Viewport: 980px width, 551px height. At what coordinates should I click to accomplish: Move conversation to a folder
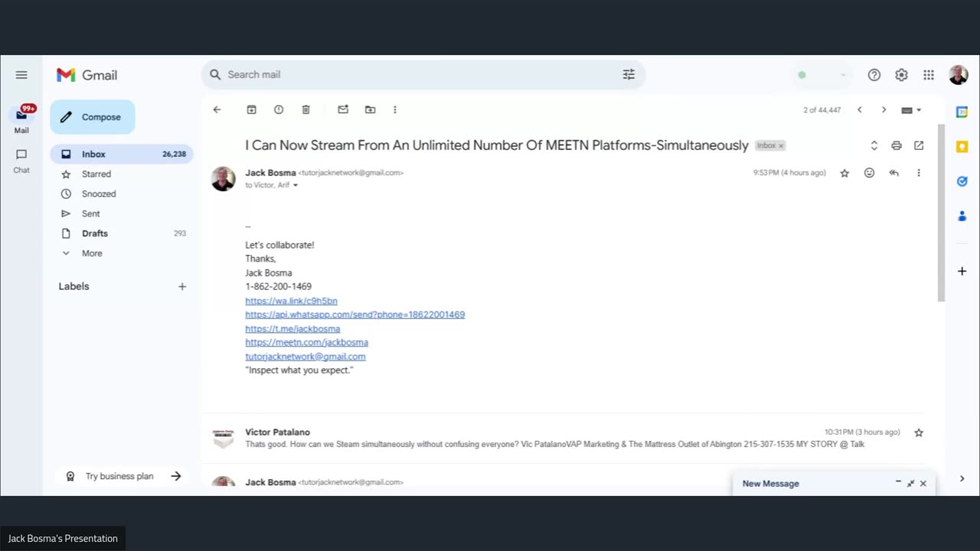[370, 109]
